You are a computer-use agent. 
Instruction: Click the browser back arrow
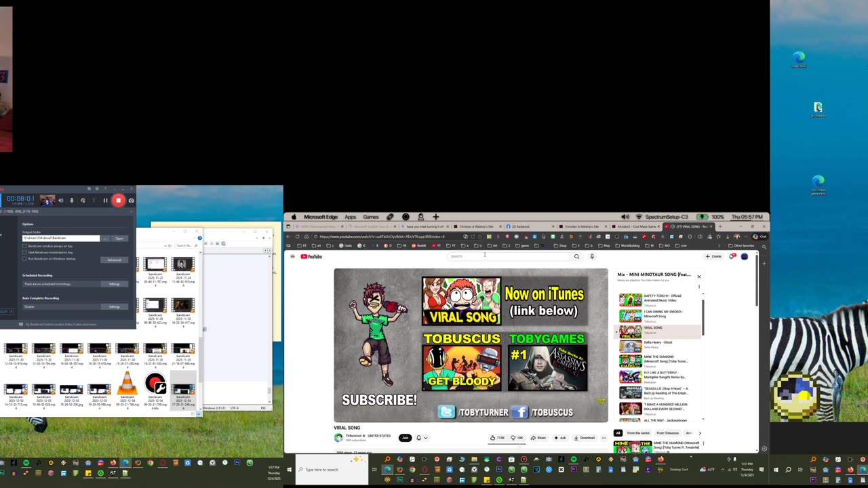coord(288,237)
